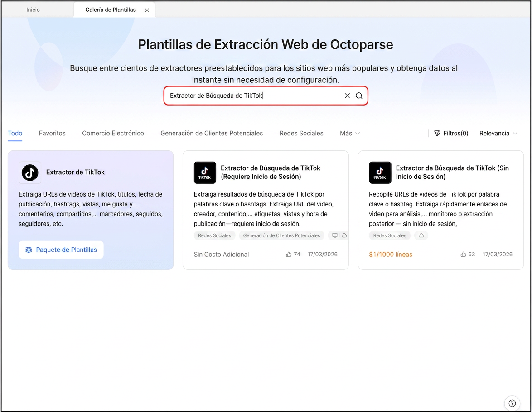Open the Paquete de Plantillas button

[61, 250]
